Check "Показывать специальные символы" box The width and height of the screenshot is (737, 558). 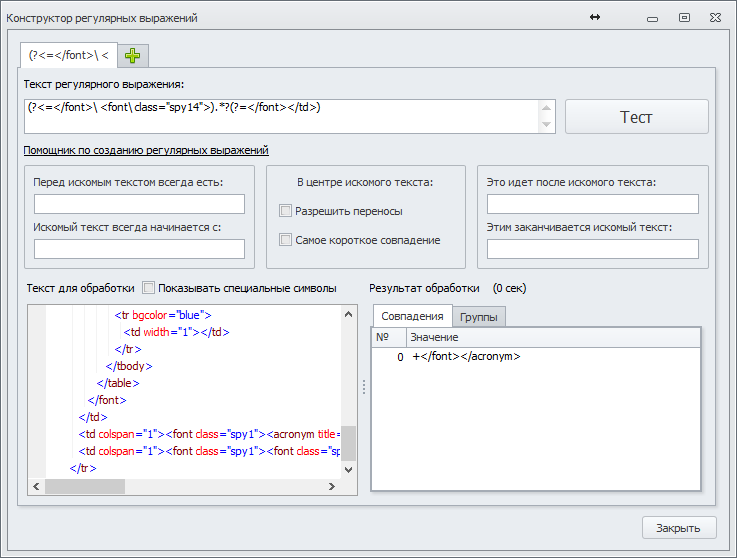[149, 288]
